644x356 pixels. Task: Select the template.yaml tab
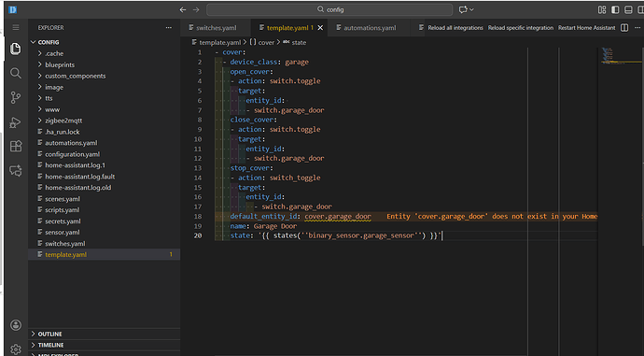pyautogui.click(x=289, y=27)
